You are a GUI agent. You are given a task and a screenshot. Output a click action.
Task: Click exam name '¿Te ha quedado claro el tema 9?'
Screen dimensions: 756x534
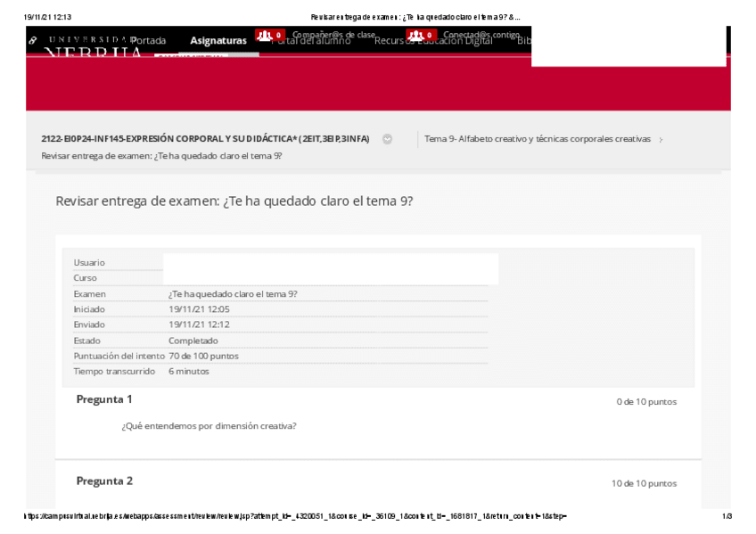pos(233,294)
